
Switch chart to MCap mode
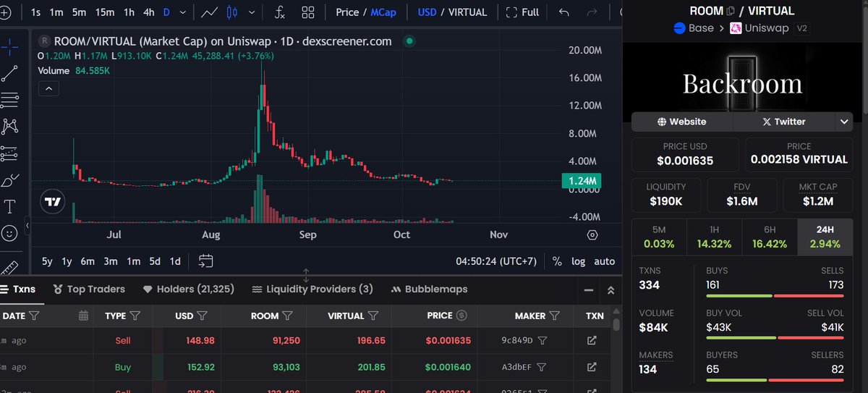point(383,12)
